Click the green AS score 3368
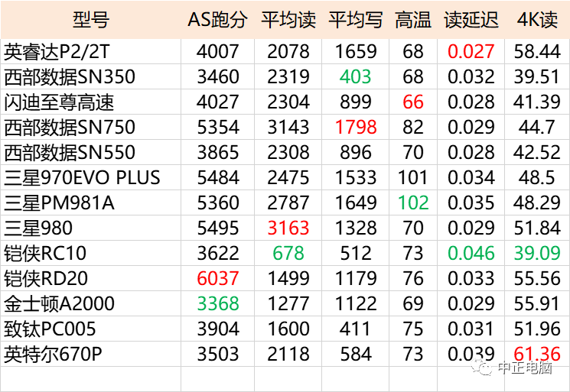The width and height of the screenshot is (570, 392). (x=218, y=303)
